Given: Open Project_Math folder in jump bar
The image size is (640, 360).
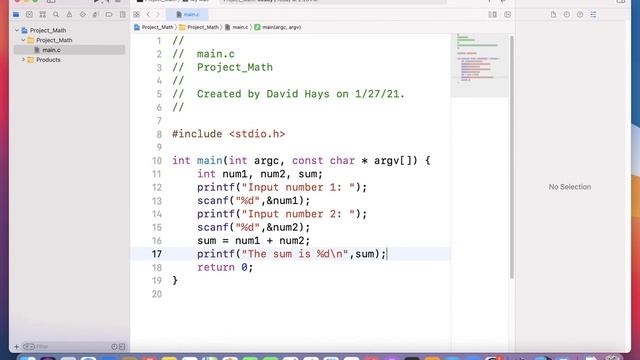Looking at the screenshot, I should 199,27.
